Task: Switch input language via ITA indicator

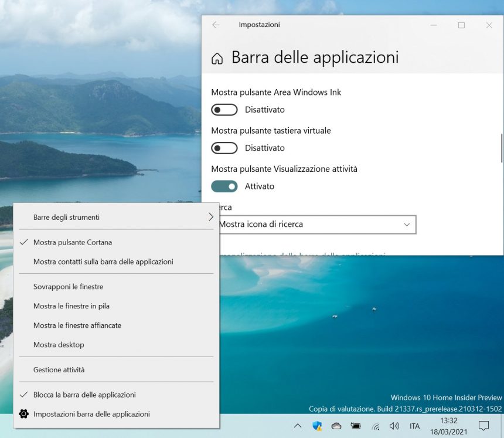Action: coord(415,426)
